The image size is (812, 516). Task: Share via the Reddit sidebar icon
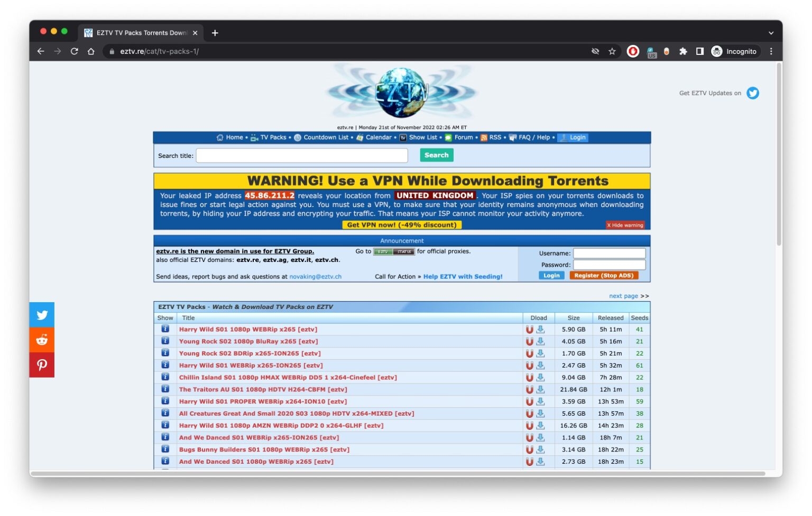coord(42,340)
